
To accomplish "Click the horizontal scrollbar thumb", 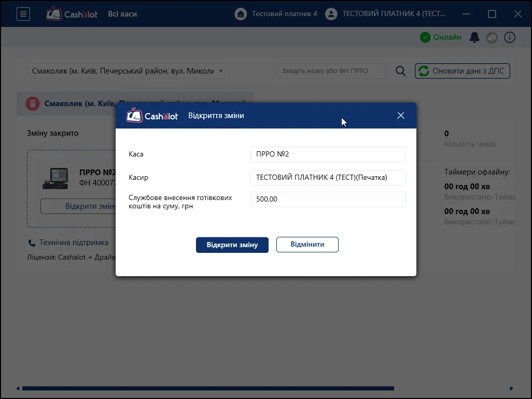I will click(208, 388).
